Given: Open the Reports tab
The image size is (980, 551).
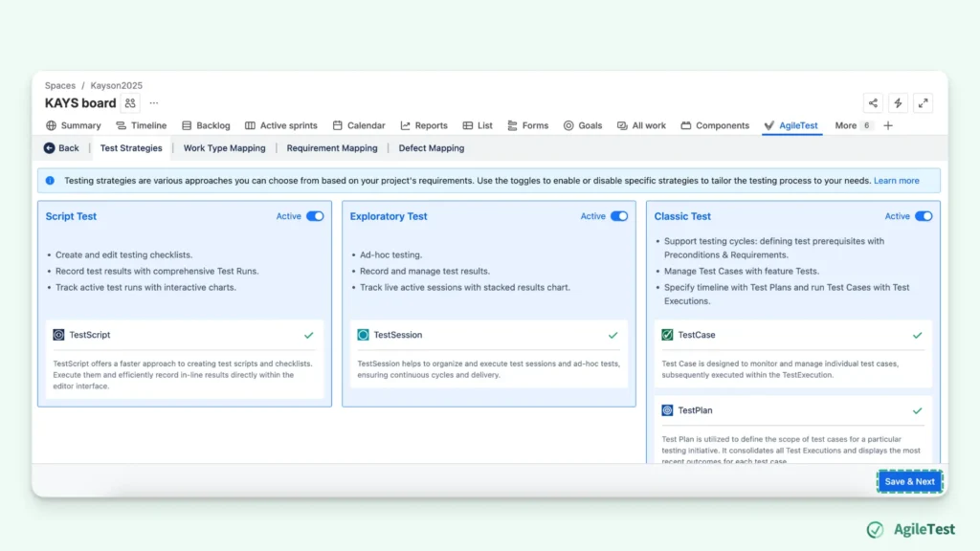Looking at the screenshot, I should coord(424,125).
